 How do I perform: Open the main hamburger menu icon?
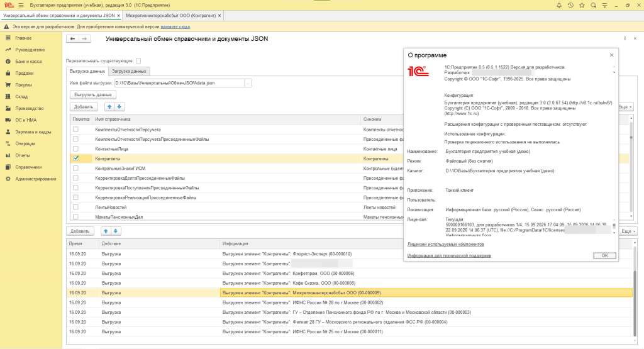point(21,5)
